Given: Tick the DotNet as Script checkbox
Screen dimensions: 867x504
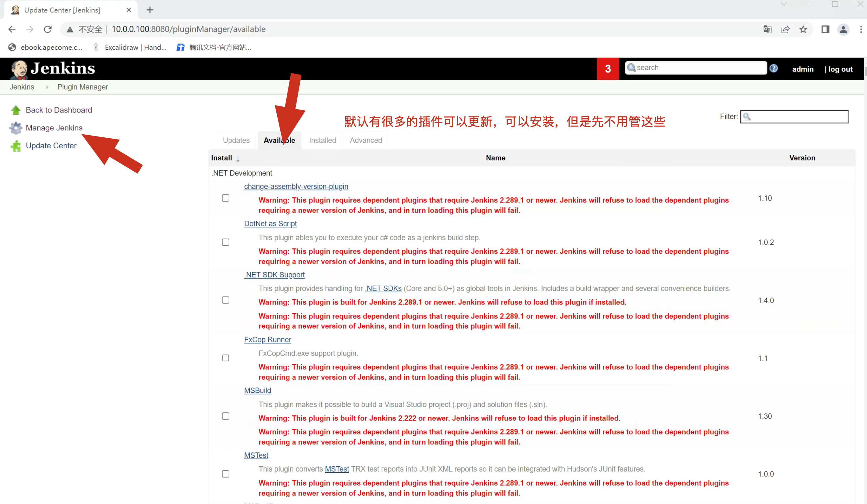Looking at the screenshot, I should point(225,242).
